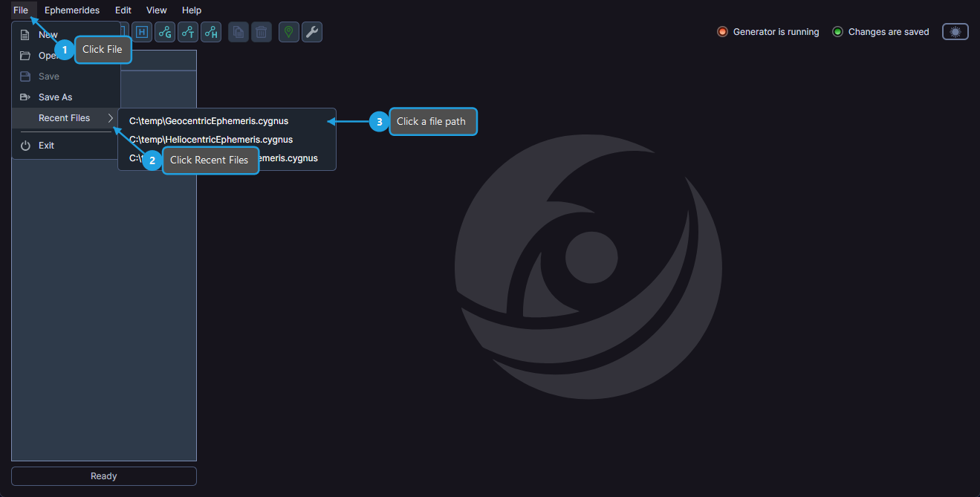The height and width of the screenshot is (497, 980).
Task: Open the Help menu
Action: pos(192,10)
